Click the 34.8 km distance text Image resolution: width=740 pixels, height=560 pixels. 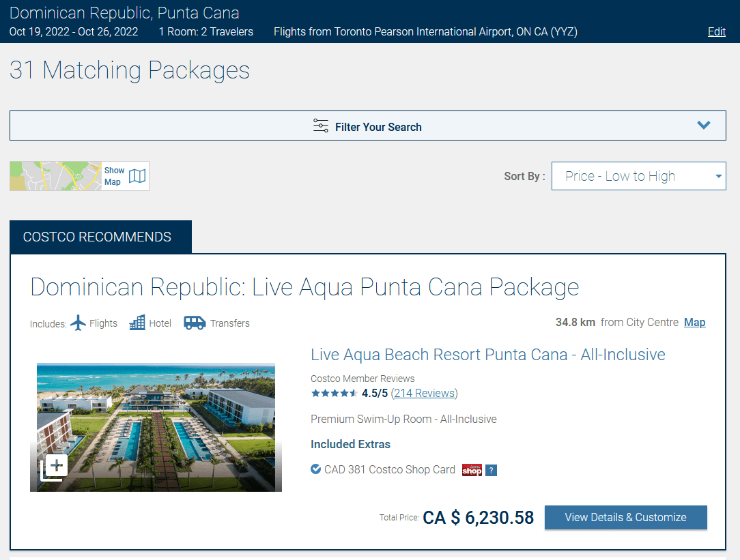(x=575, y=323)
